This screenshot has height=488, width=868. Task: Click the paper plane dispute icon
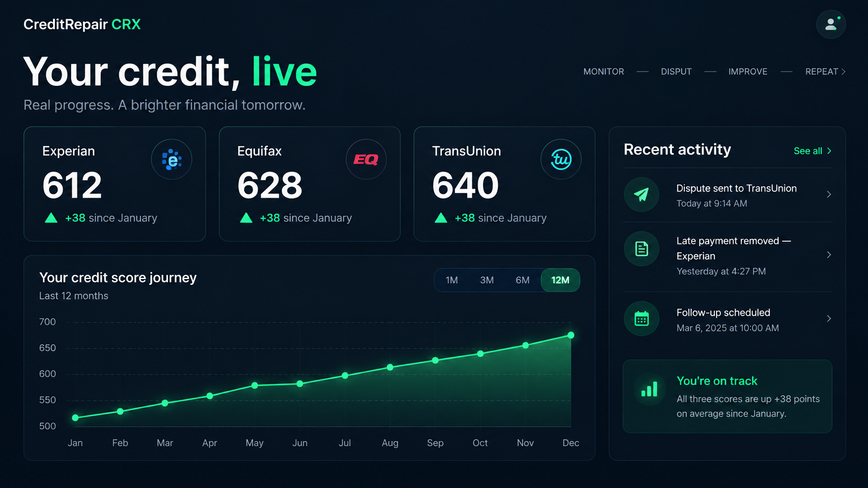pyautogui.click(x=641, y=195)
